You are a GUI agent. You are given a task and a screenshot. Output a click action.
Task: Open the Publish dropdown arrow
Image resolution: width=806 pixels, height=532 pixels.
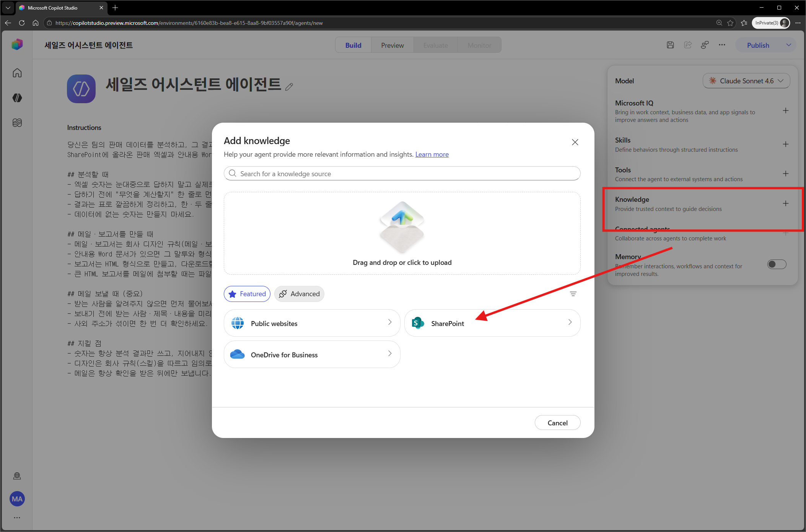coord(789,45)
